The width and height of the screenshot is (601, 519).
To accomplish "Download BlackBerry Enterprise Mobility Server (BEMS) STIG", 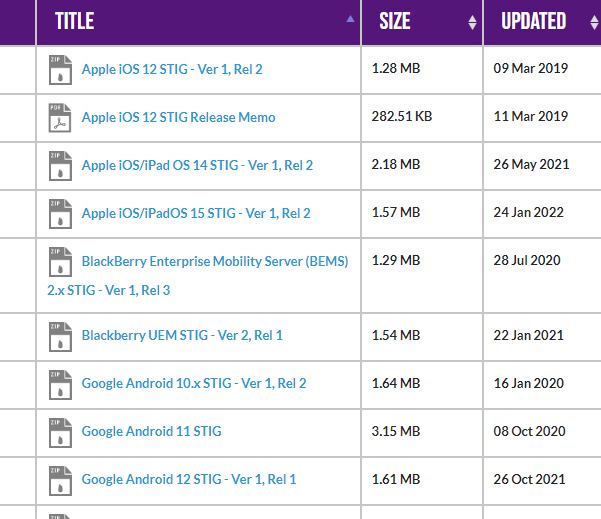I will click(x=198, y=276).
